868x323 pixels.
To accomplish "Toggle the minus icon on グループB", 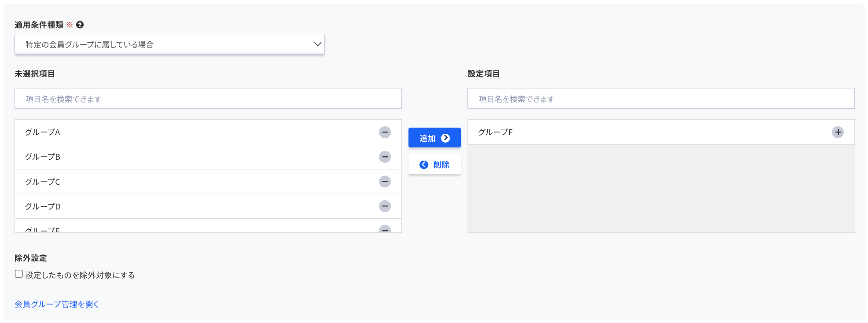I will (x=385, y=157).
